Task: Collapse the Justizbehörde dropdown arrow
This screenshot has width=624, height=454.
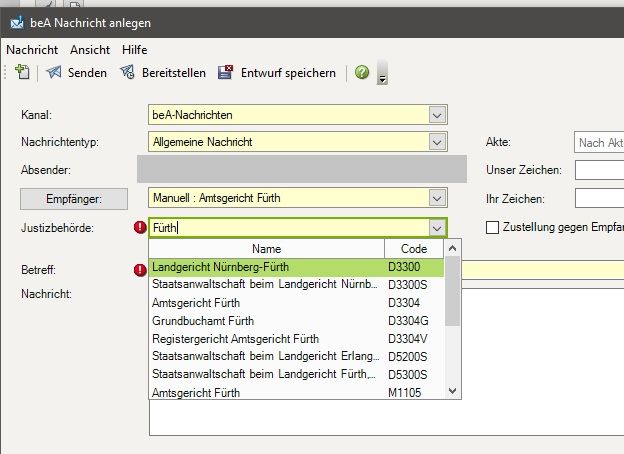Action: click(x=437, y=228)
